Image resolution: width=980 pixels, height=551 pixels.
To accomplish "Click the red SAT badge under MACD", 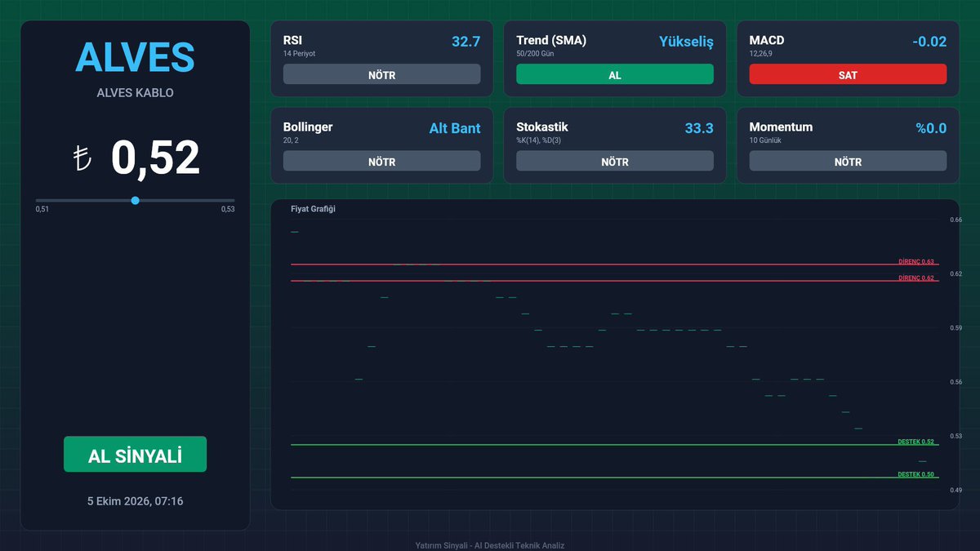I will (x=848, y=74).
